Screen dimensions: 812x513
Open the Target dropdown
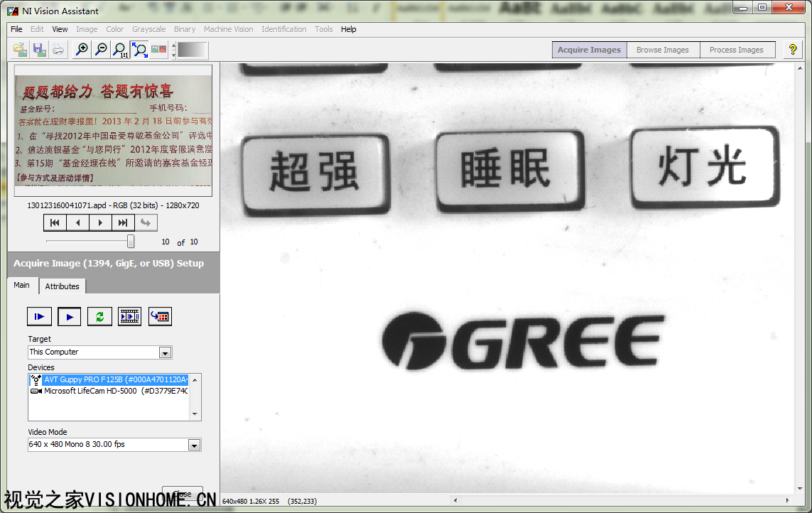[165, 353]
